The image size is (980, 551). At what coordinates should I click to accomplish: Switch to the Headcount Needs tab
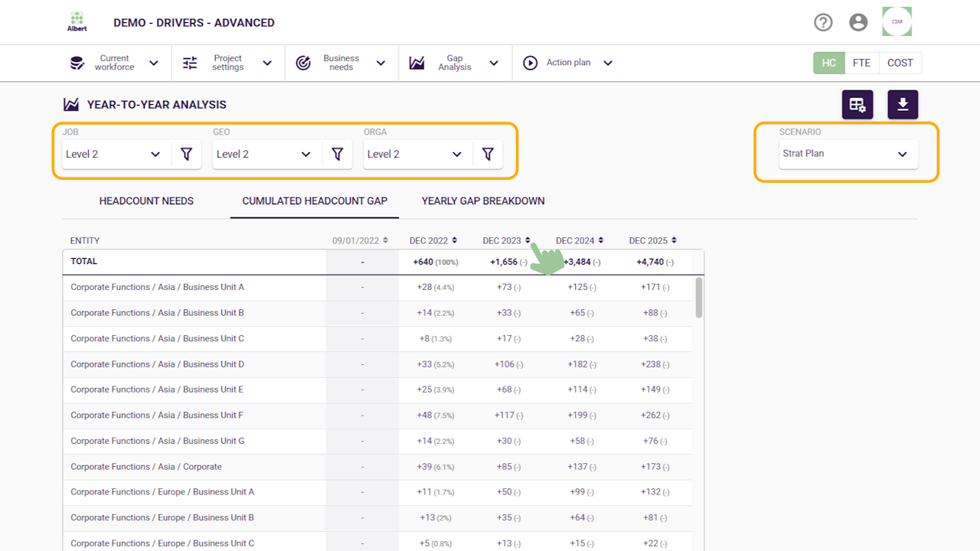(x=146, y=201)
